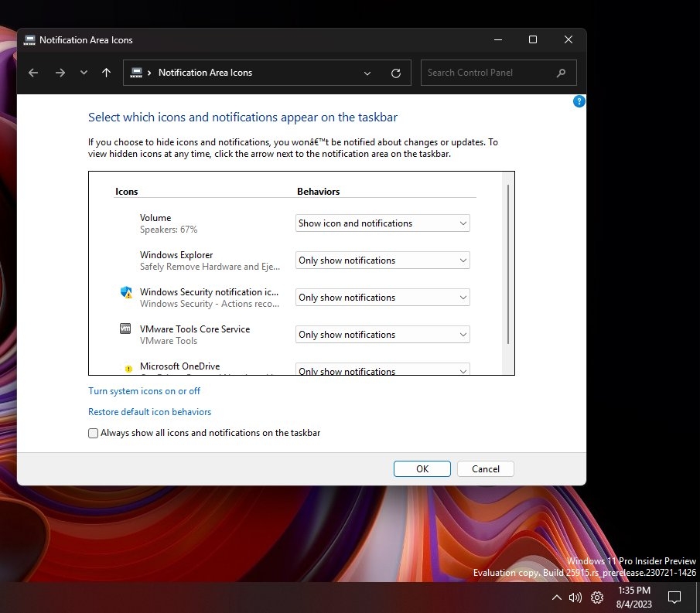This screenshot has width=700, height=613.
Task: Open the Windows Security behavior dropdown
Action: point(383,297)
